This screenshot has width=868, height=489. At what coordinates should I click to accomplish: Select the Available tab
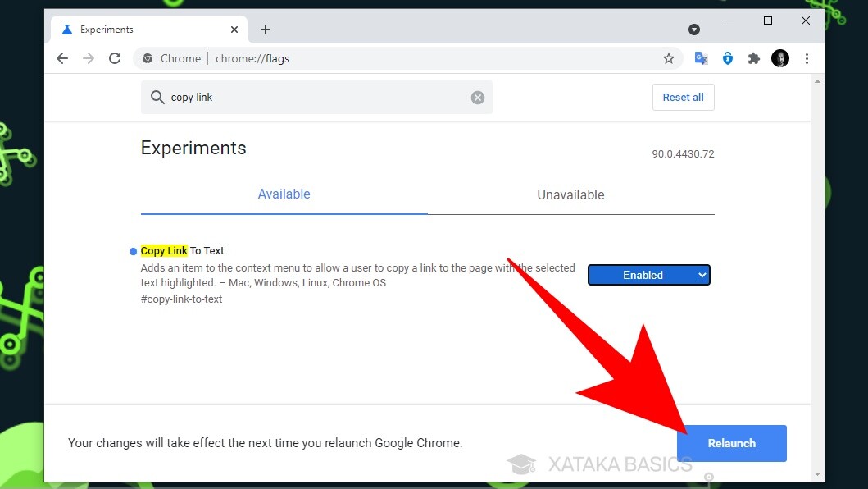coord(284,194)
